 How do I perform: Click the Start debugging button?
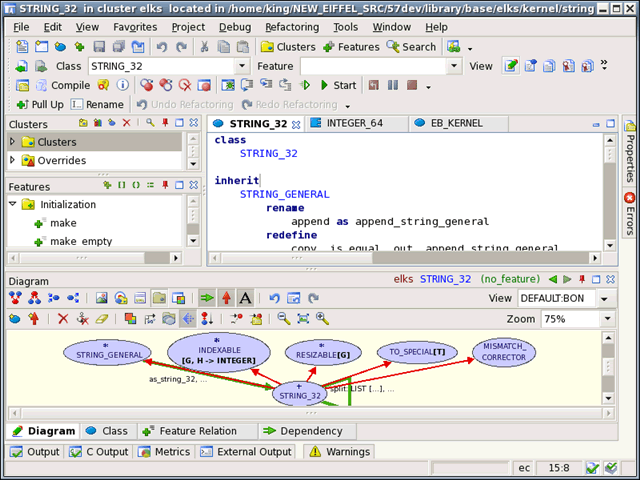339,85
